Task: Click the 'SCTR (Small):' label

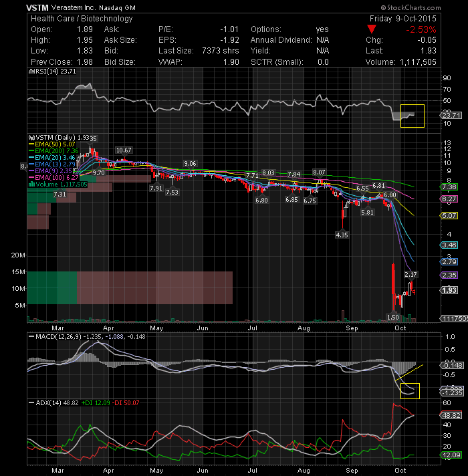Action: (x=277, y=62)
